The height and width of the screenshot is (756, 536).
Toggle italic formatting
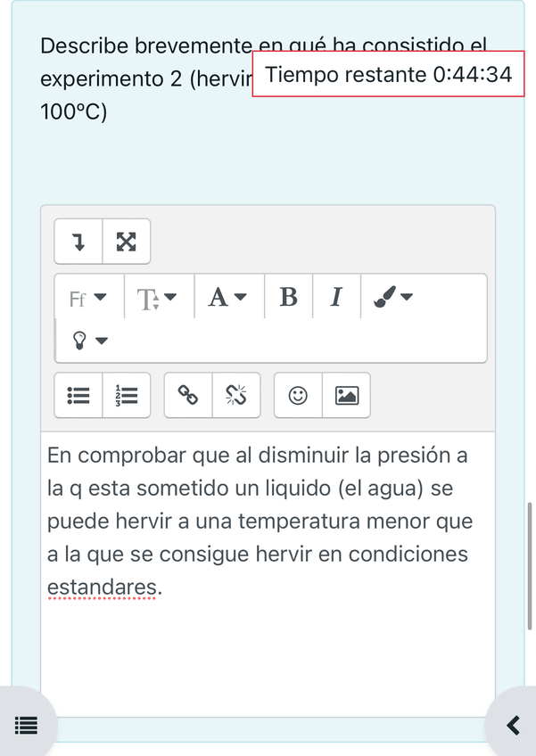[x=336, y=298]
